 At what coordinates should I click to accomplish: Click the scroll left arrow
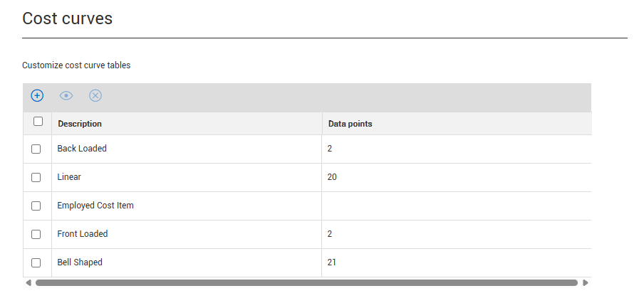(28, 282)
